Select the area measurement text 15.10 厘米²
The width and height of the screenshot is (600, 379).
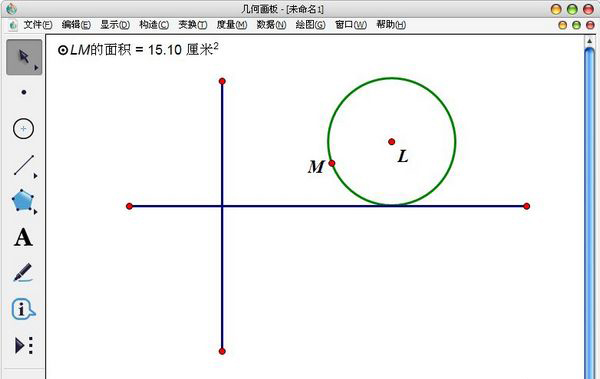click(138, 49)
